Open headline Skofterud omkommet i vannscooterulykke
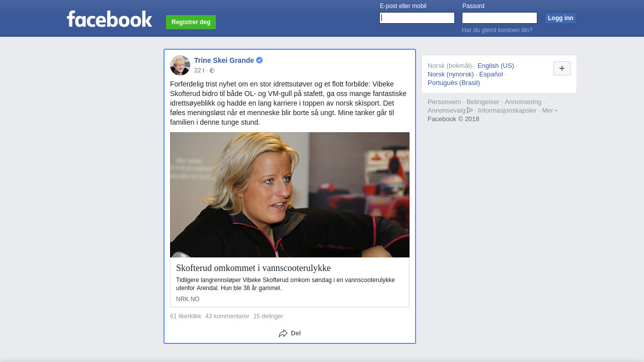This screenshot has height=362, width=644. click(x=254, y=268)
